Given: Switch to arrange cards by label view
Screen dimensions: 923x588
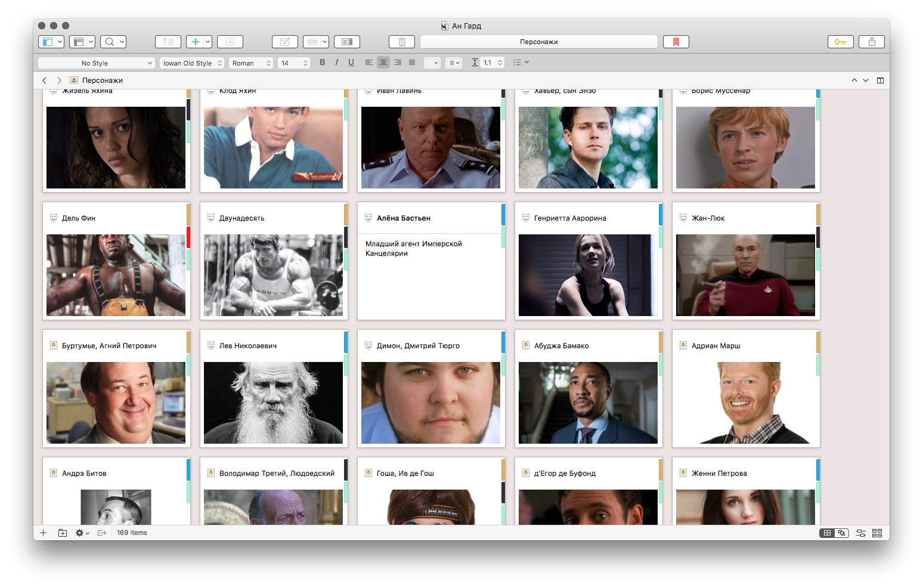Looking at the screenshot, I should pyautogui.click(x=860, y=533).
